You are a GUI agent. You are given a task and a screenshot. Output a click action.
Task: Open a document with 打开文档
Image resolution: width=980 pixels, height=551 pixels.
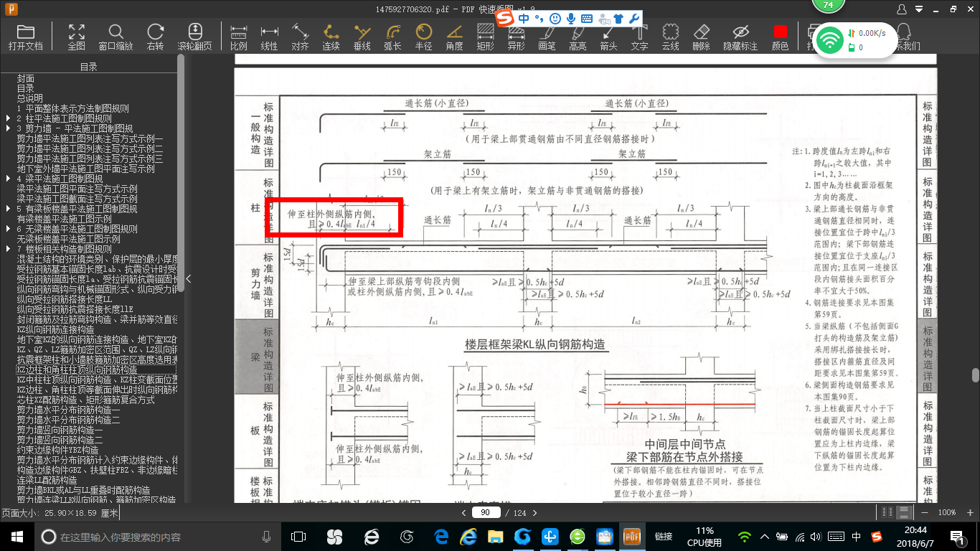tap(26, 37)
